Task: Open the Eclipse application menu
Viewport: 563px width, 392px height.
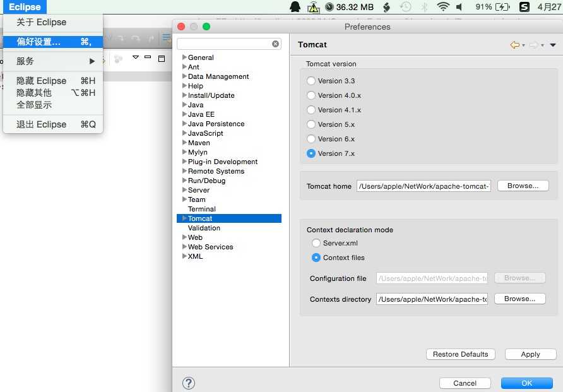Action: [x=25, y=7]
